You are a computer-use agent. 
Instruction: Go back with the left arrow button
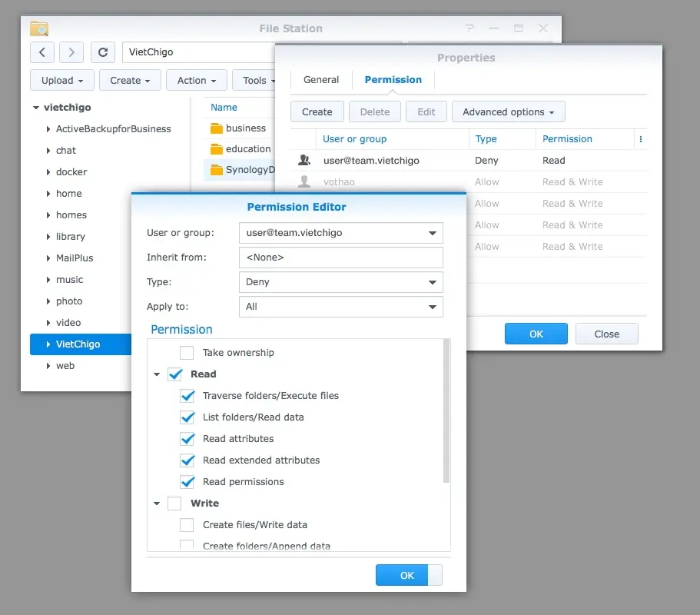[x=42, y=52]
